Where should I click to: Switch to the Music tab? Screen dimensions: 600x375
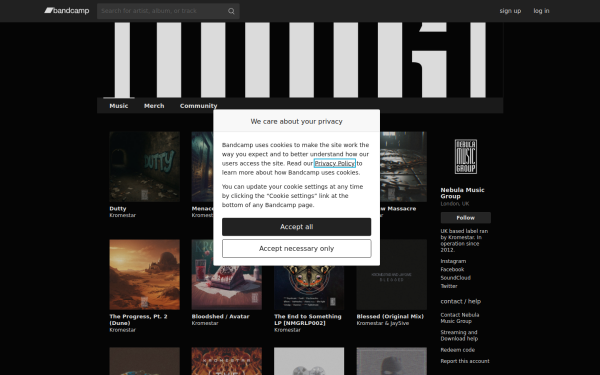(119, 106)
